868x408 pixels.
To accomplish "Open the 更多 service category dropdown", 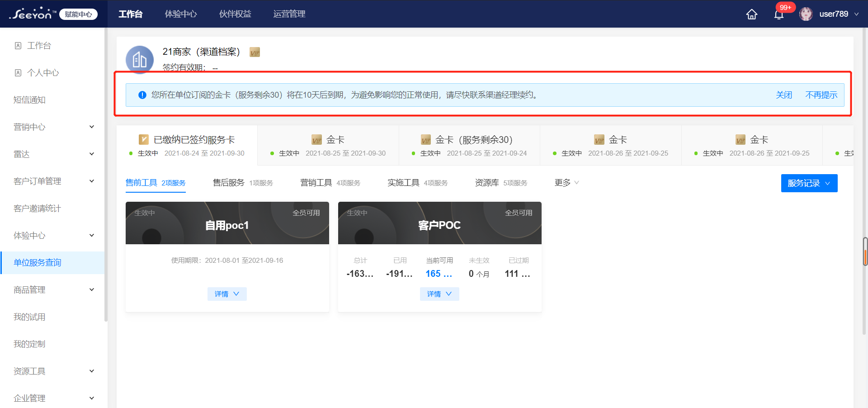I will tap(567, 183).
